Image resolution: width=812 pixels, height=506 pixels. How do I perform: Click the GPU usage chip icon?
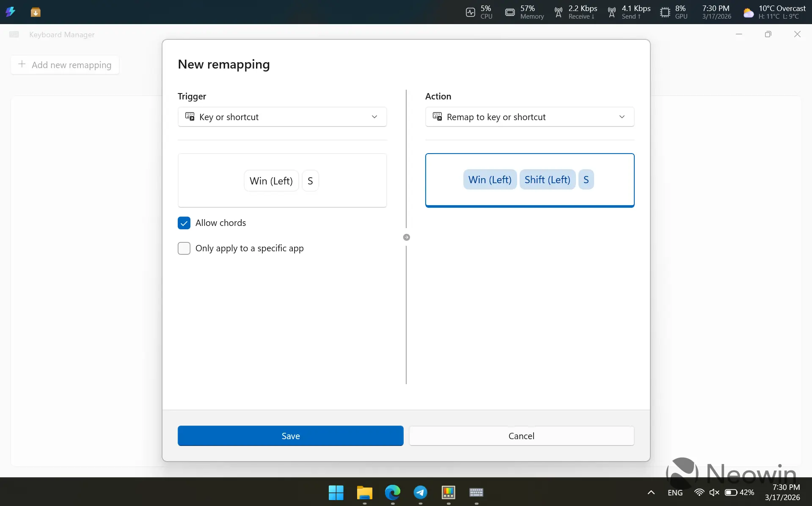pos(665,12)
